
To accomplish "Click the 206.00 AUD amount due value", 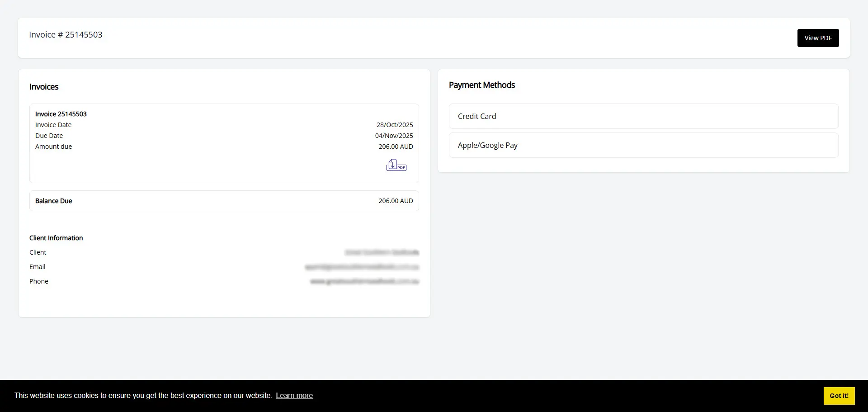I will 396,147.
